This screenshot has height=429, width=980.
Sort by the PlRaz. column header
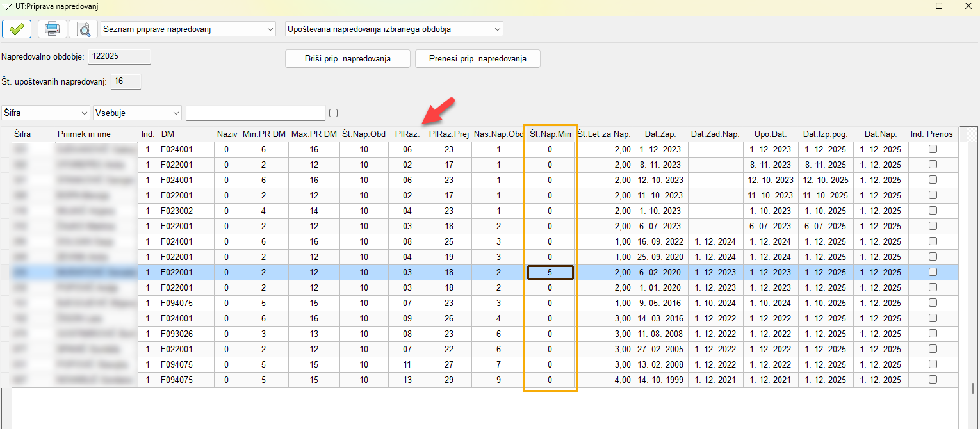click(x=407, y=134)
